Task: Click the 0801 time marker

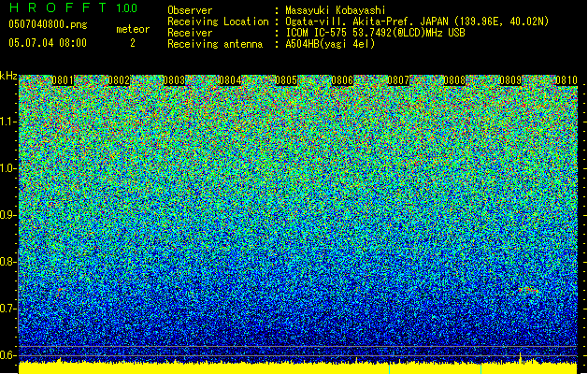Action: pos(63,80)
